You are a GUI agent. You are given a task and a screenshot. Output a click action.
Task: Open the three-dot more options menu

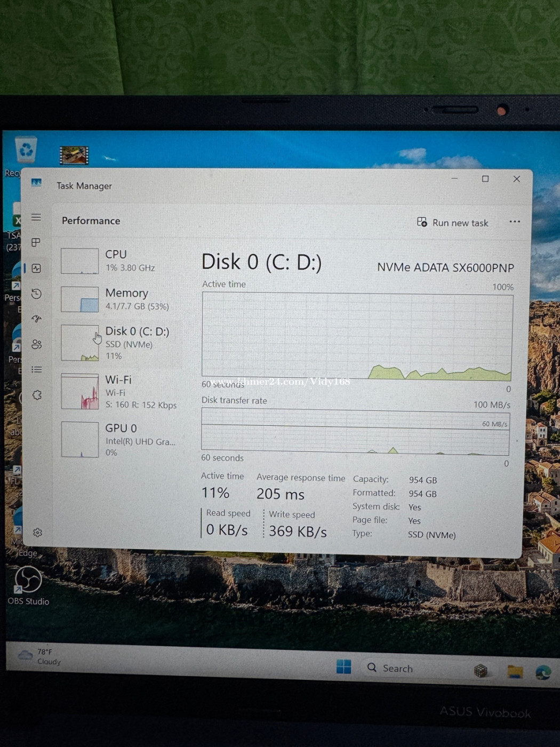tap(514, 222)
